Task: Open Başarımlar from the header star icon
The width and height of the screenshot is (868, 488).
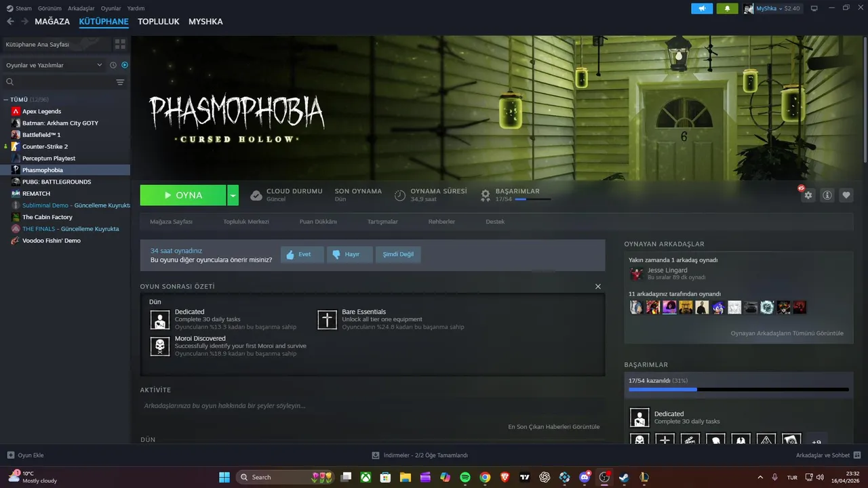Action: pyautogui.click(x=486, y=195)
